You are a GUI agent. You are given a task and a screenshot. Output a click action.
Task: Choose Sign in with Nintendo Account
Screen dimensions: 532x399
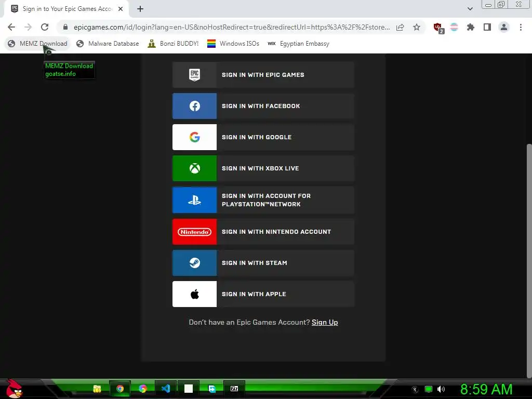(263, 232)
